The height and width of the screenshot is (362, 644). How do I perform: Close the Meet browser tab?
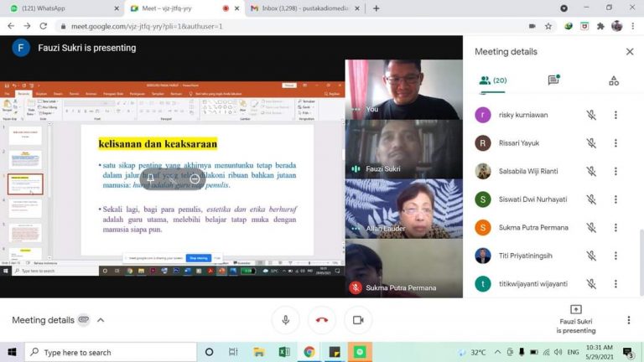(x=237, y=8)
